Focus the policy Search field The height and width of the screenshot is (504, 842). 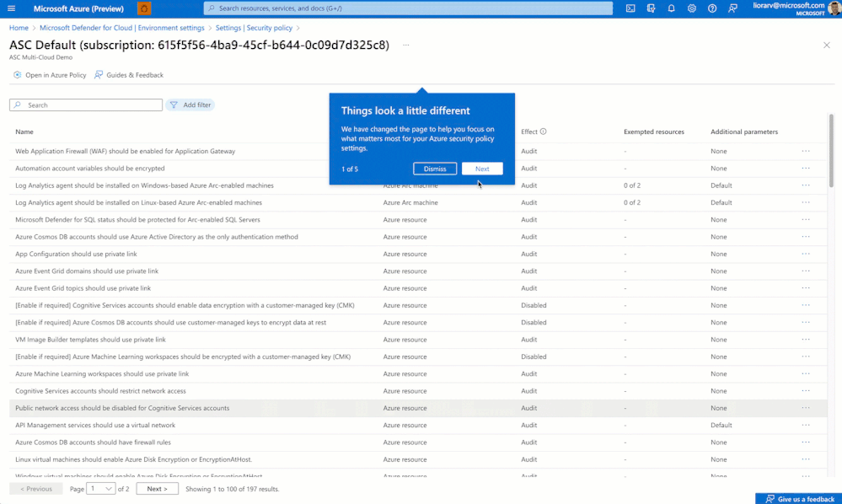(86, 105)
